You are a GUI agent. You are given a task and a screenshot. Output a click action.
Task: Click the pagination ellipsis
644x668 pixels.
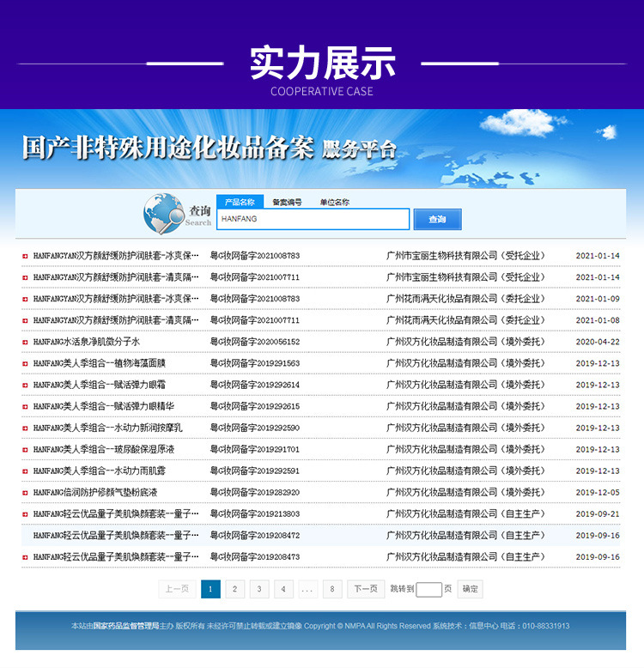(307, 589)
